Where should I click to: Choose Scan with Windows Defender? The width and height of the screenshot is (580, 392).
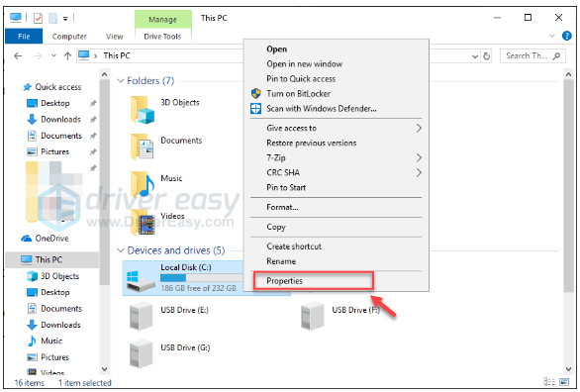point(322,108)
